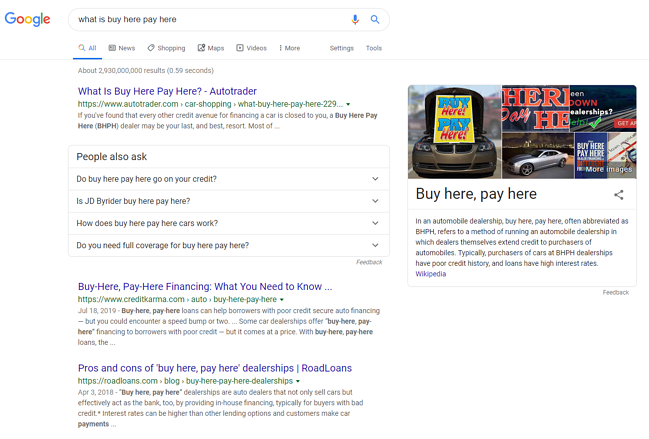Open Settings in search toolbar
Screen dimensions: 649x439
point(341,48)
